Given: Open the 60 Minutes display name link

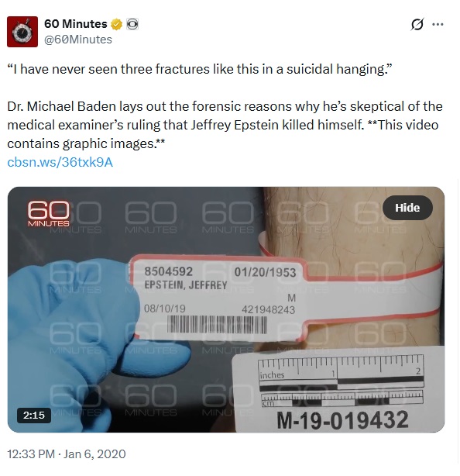Looking at the screenshot, I should [75, 24].
